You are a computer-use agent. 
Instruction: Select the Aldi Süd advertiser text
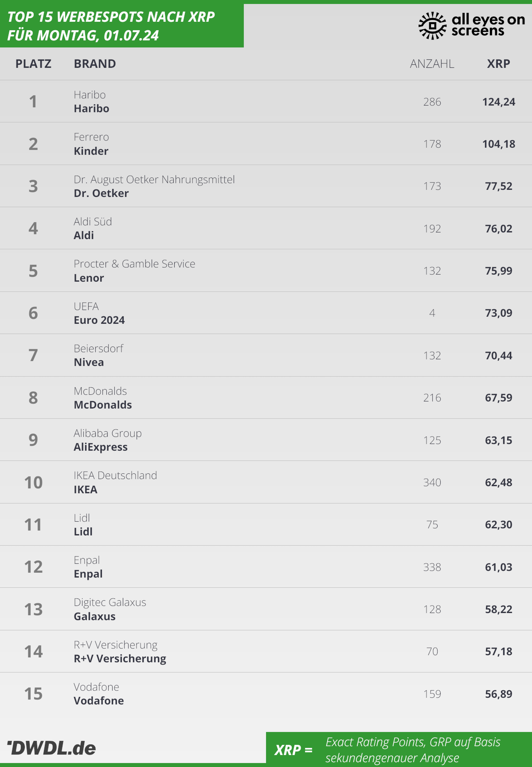point(93,221)
